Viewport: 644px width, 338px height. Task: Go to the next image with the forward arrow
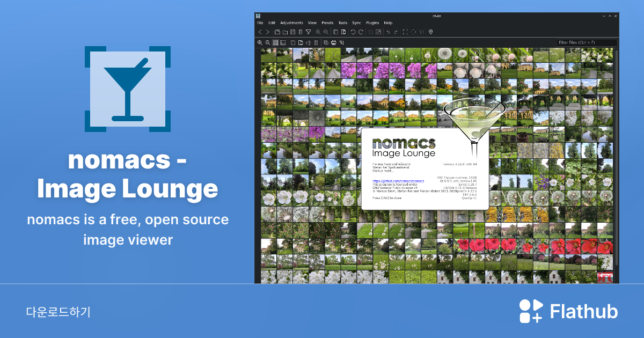point(267,32)
